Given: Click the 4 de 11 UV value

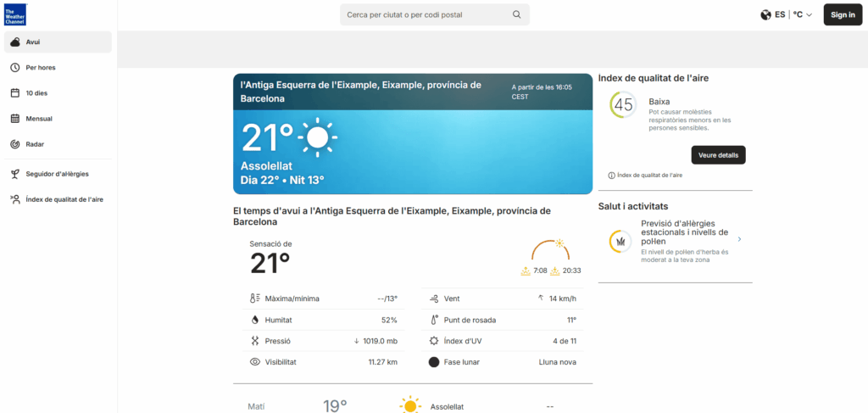Looking at the screenshot, I should tap(565, 341).
